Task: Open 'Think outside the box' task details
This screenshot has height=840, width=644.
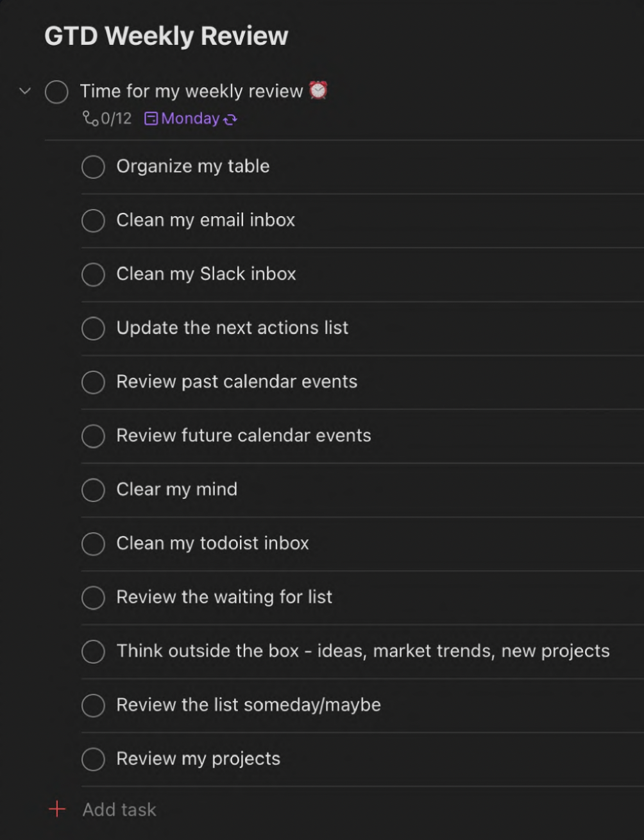Action: click(363, 651)
